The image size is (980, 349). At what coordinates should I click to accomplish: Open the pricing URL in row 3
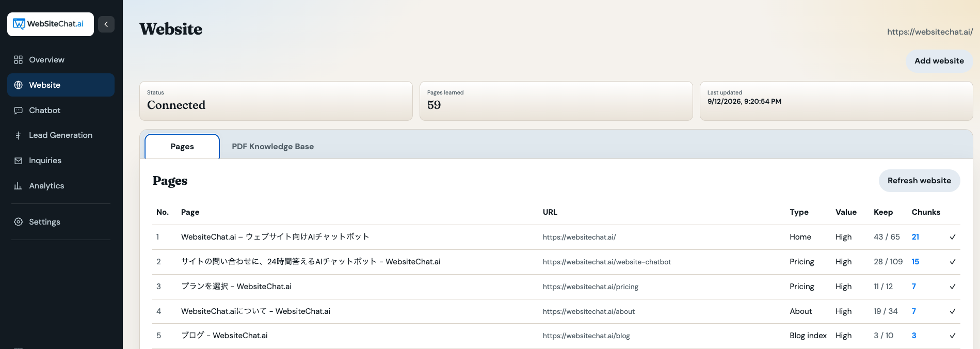pyautogui.click(x=590, y=287)
